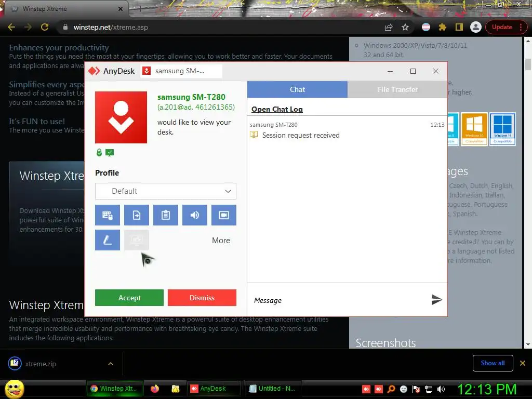Click the AnyDesk logo main tab
The height and width of the screenshot is (399, 532).
point(112,71)
